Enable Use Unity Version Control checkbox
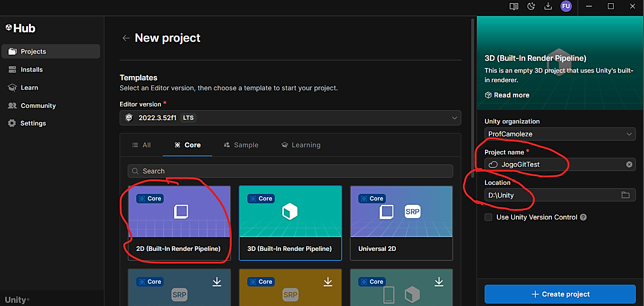This screenshot has width=644, height=306. click(x=488, y=217)
